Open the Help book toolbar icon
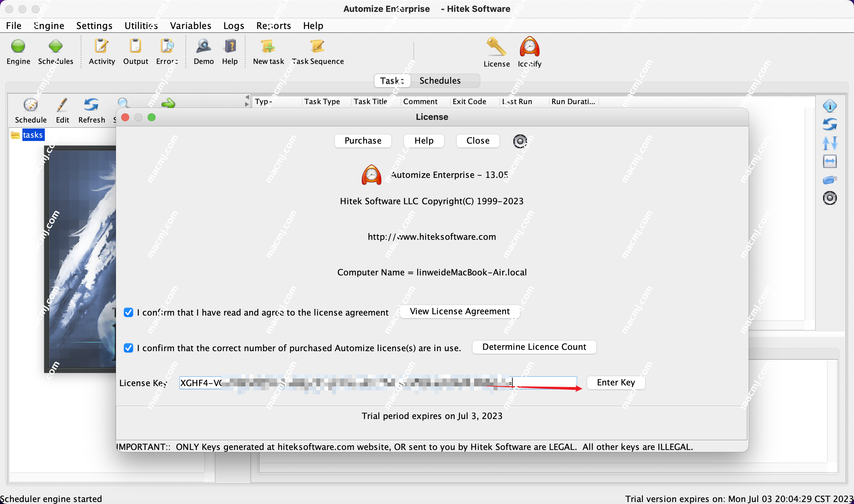This screenshot has width=854, height=504. click(230, 46)
